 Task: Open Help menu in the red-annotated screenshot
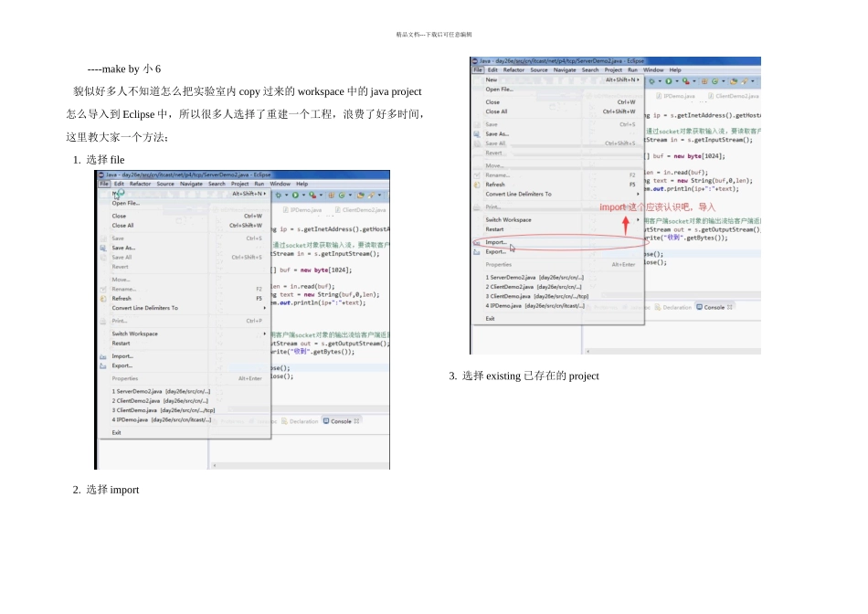point(675,70)
